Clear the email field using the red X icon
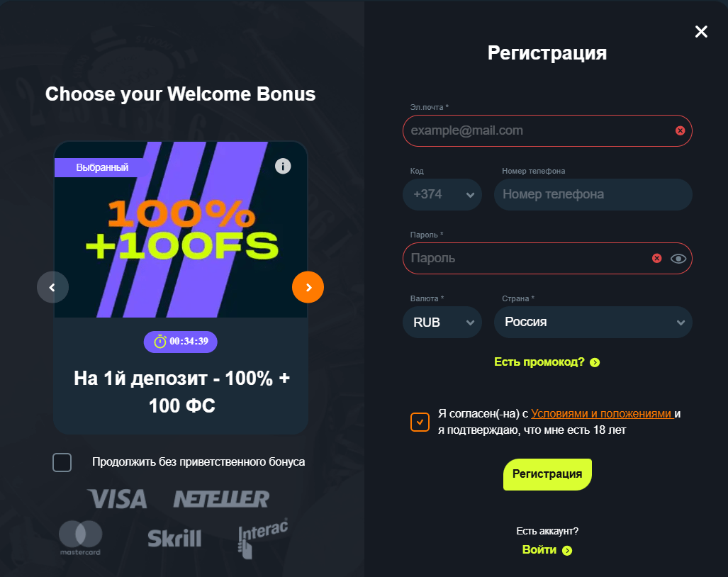728x577 pixels. tap(679, 130)
